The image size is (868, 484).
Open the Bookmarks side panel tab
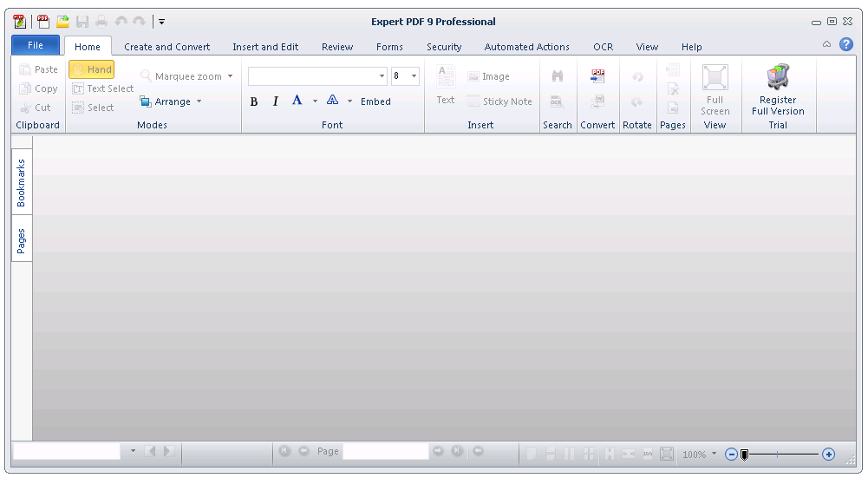[x=21, y=183]
